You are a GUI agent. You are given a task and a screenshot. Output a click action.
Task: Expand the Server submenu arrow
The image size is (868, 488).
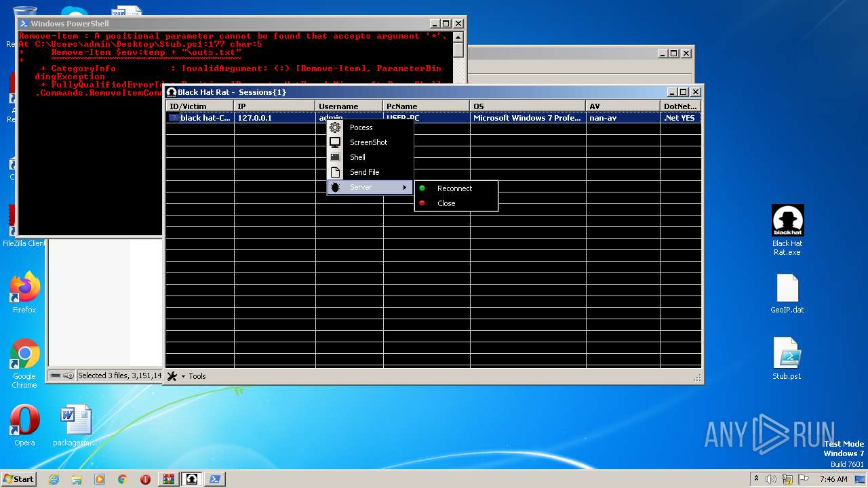tap(405, 187)
